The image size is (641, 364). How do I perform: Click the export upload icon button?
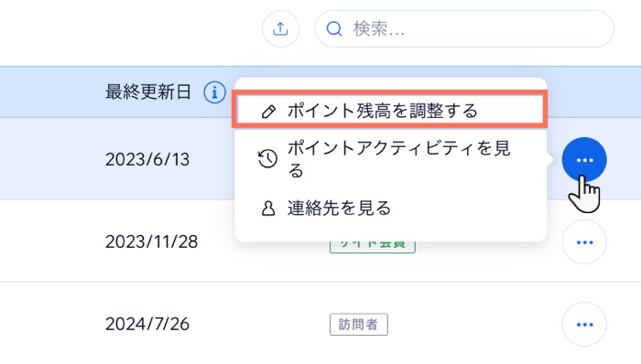click(280, 29)
